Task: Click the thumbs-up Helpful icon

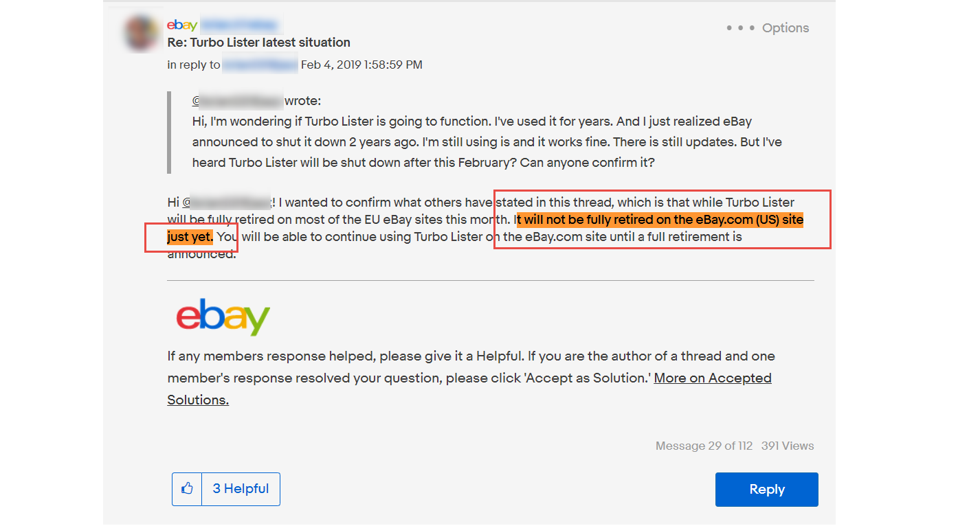Action: pos(187,489)
